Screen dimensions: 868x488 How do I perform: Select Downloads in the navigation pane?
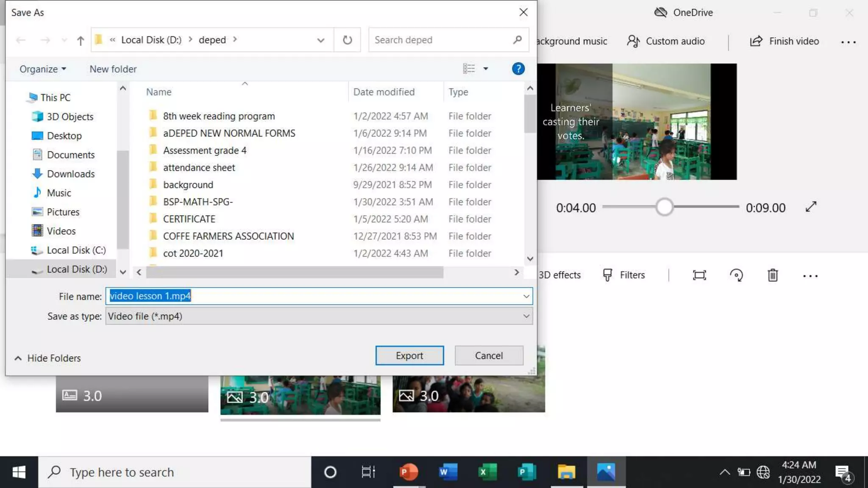(x=70, y=174)
